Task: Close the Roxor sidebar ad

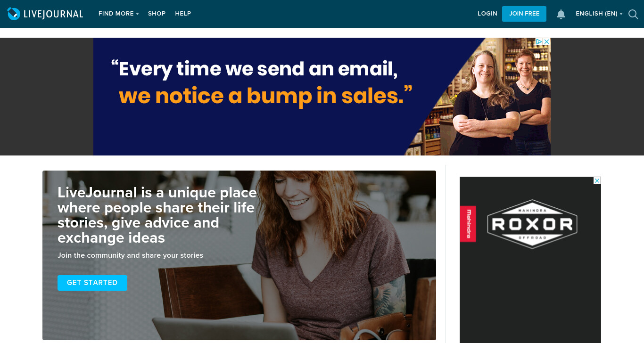Action: 597,180
